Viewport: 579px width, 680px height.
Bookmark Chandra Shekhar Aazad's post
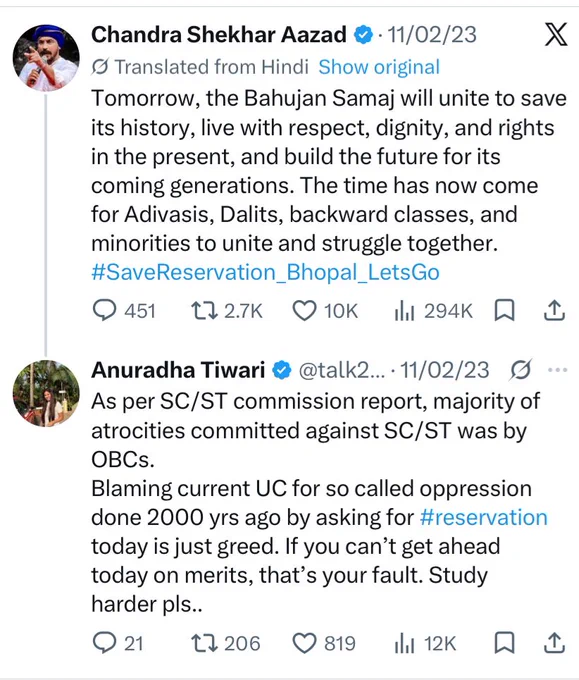click(x=504, y=311)
